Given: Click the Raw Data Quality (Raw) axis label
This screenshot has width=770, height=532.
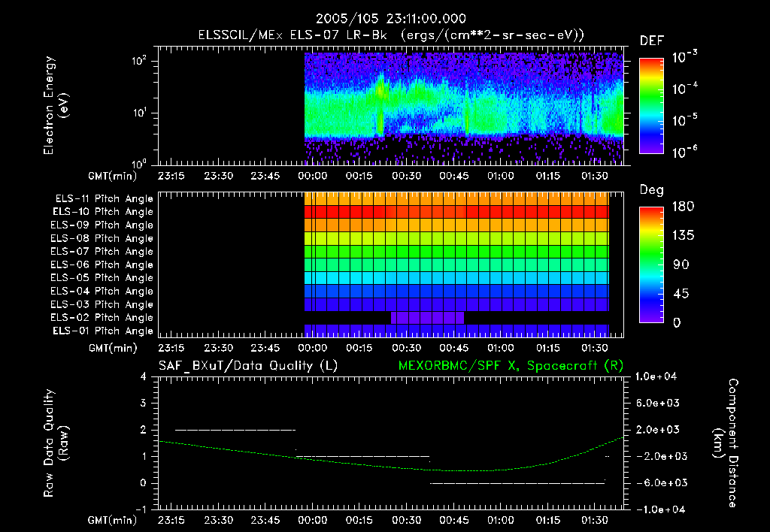Looking at the screenshot, I should 56,443.
